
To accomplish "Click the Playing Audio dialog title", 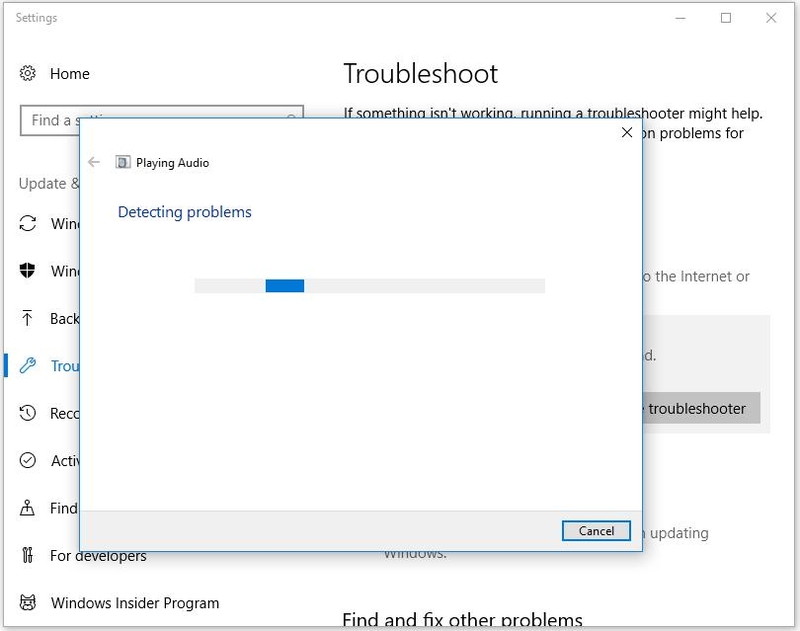I will [172, 163].
